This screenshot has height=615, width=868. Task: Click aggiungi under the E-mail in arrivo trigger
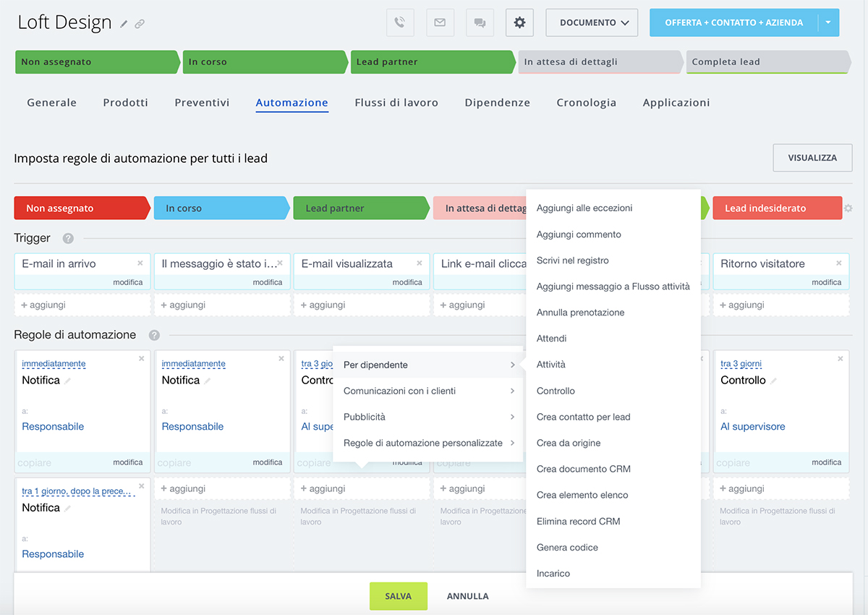(x=82, y=305)
